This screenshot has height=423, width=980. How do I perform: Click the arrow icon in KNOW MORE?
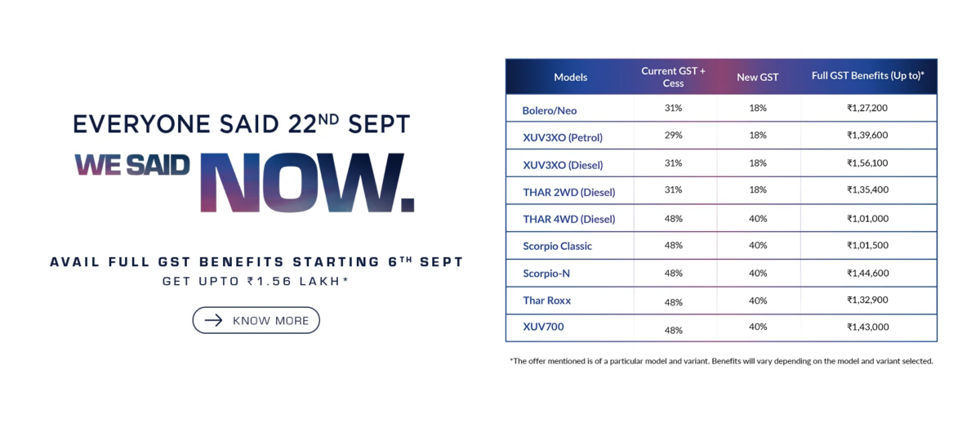click(214, 320)
